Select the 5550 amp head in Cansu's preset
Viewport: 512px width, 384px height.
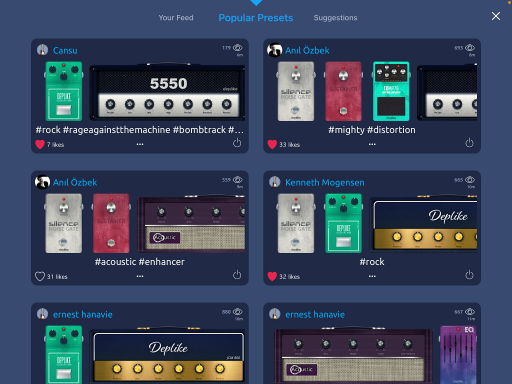pyautogui.click(x=167, y=92)
